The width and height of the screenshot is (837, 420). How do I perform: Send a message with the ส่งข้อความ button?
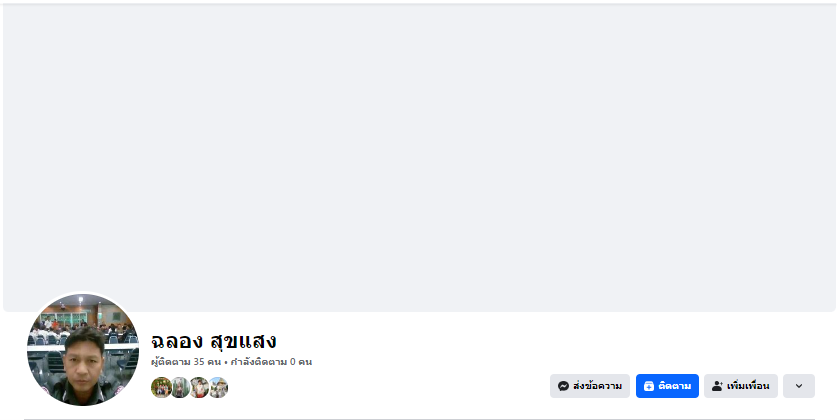click(590, 386)
